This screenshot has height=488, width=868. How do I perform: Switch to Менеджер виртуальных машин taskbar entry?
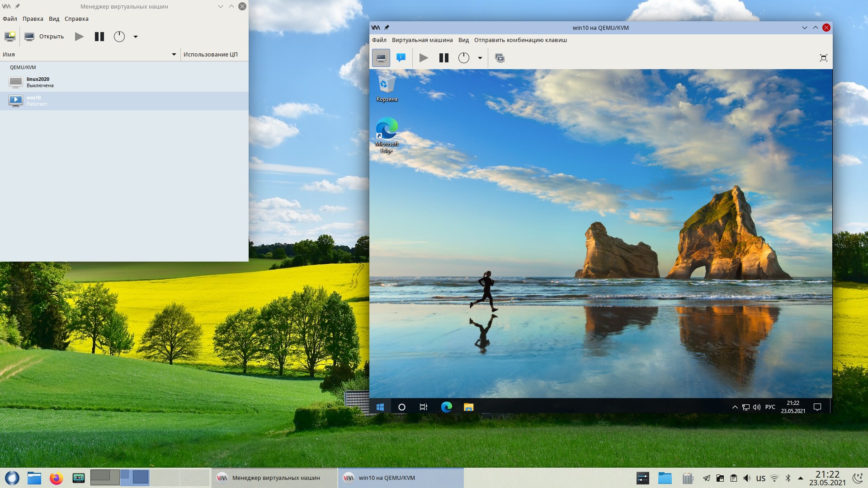click(274, 478)
